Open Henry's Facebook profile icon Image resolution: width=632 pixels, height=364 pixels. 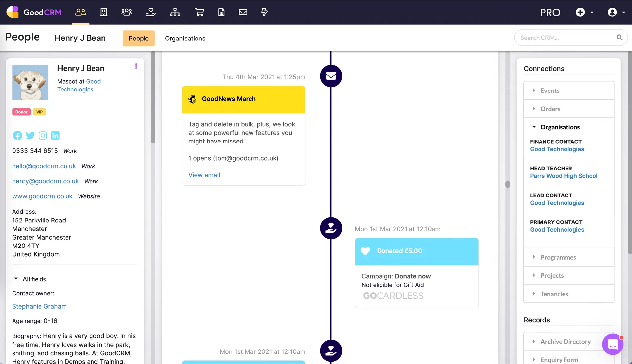pos(17,135)
